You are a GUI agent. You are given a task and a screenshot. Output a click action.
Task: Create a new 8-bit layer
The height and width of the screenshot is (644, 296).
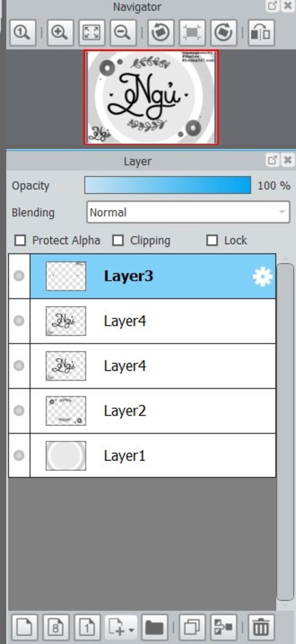pos(56,628)
